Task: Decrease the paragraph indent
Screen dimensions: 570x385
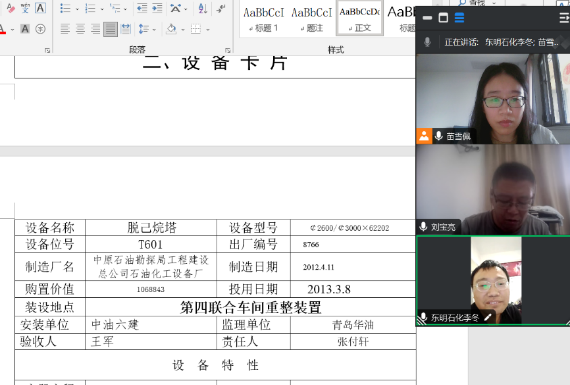Action: 142,8
